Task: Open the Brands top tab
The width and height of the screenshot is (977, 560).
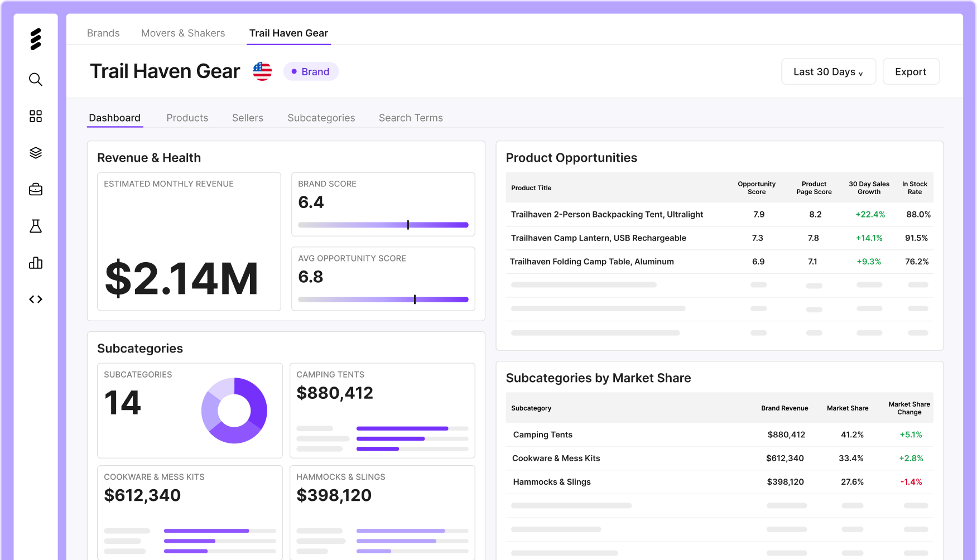Action: click(103, 33)
